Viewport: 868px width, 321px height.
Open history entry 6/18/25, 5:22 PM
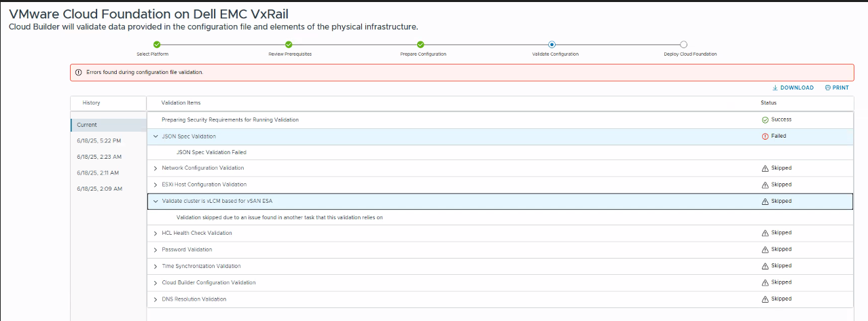[98, 140]
